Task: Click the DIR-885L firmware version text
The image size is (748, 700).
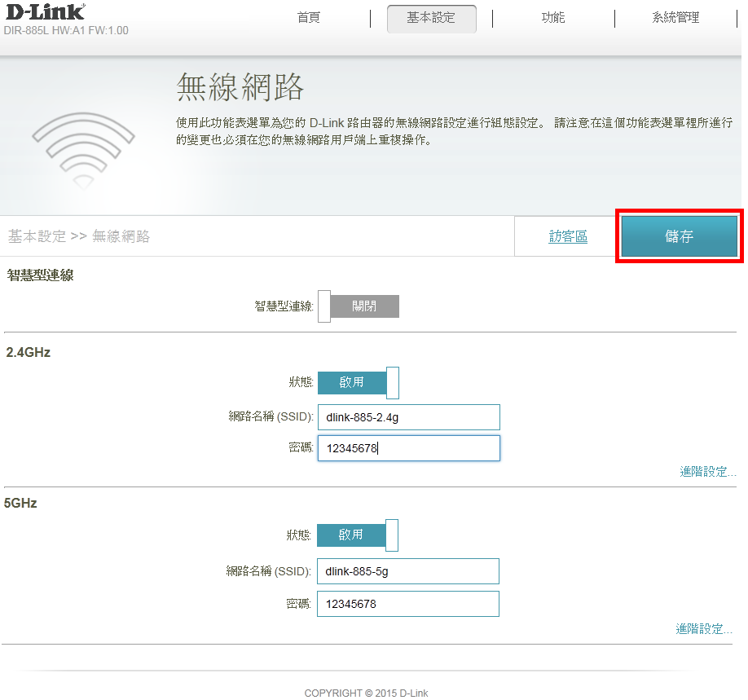Action: pyautogui.click(x=66, y=31)
